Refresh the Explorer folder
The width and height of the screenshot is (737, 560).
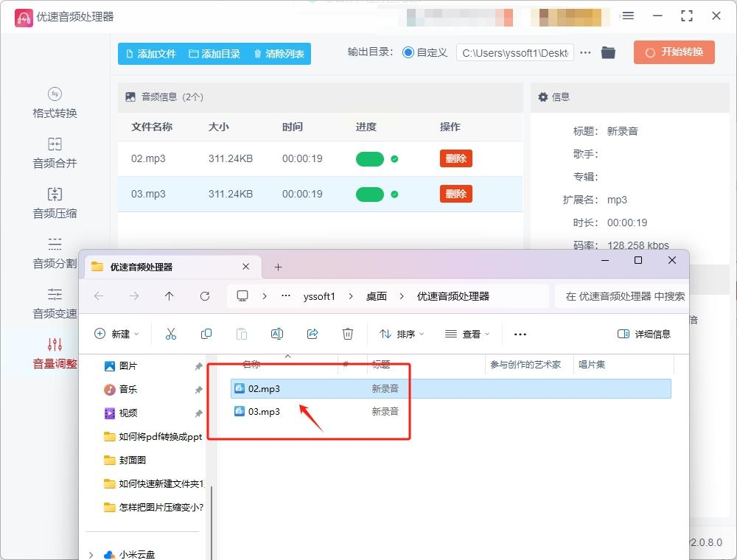[x=204, y=296]
